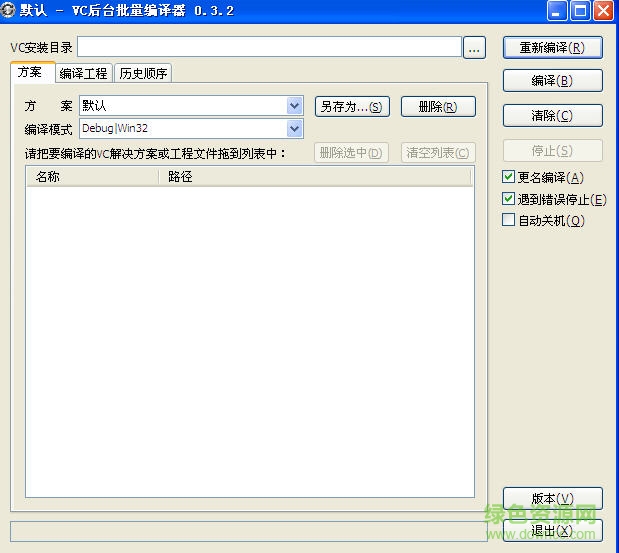
Task: Switch to the 历史顺序 tab
Action: pos(143,73)
